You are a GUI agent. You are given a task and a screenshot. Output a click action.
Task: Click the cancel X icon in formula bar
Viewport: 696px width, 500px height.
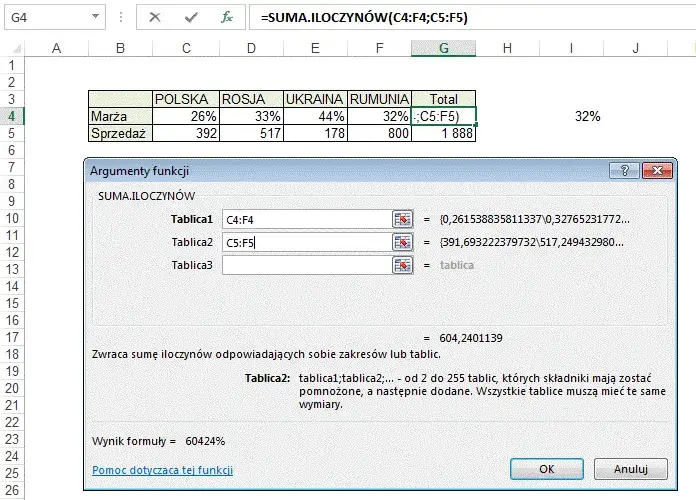tap(154, 17)
